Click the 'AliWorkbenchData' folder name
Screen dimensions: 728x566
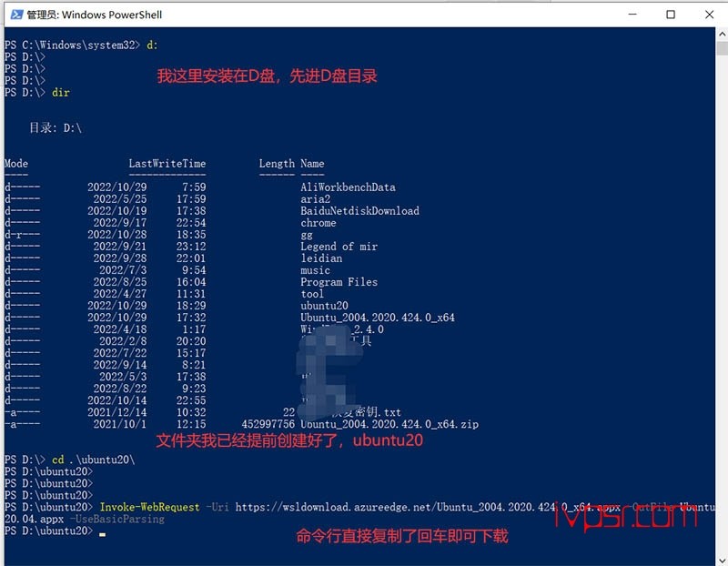click(x=348, y=187)
